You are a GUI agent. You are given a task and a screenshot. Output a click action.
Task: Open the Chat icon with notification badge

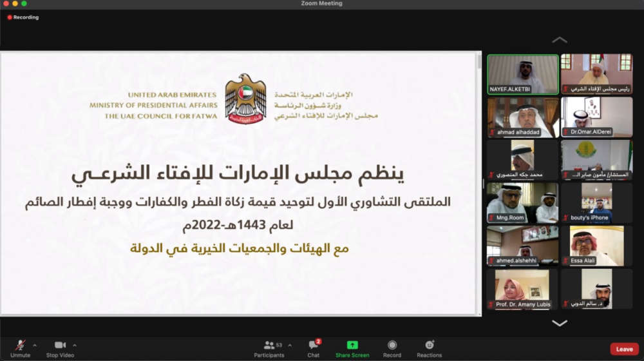pos(314,345)
